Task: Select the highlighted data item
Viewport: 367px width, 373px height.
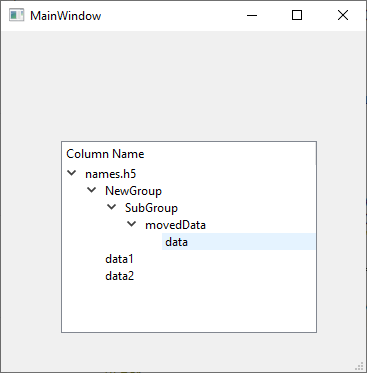Action: [x=238, y=242]
